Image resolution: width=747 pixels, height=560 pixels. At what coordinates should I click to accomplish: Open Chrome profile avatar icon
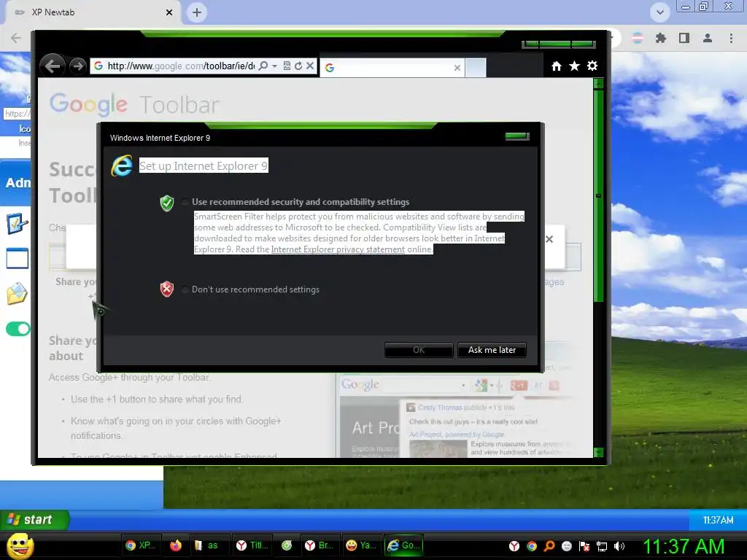[708, 38]
